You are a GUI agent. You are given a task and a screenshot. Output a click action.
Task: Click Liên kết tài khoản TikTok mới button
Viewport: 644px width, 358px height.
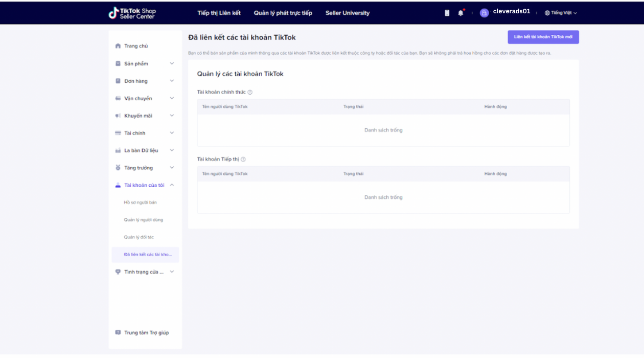pyautogui.click(x=543, y=37)
